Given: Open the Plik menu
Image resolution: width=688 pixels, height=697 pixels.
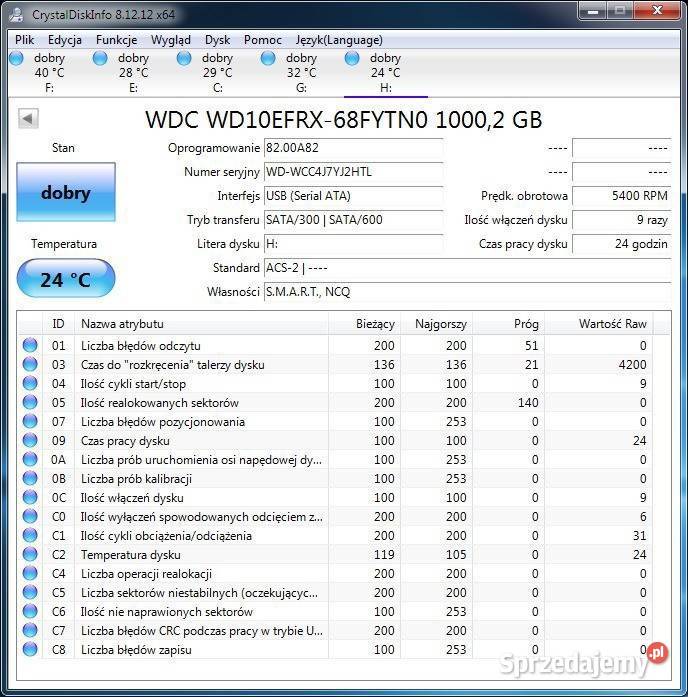Looking at the screenshot, I should (25, 40).
